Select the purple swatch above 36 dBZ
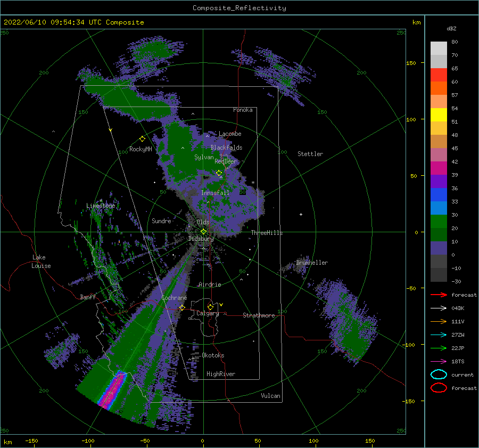The height and width of the screenshot is (448, 479). point(439,182)
